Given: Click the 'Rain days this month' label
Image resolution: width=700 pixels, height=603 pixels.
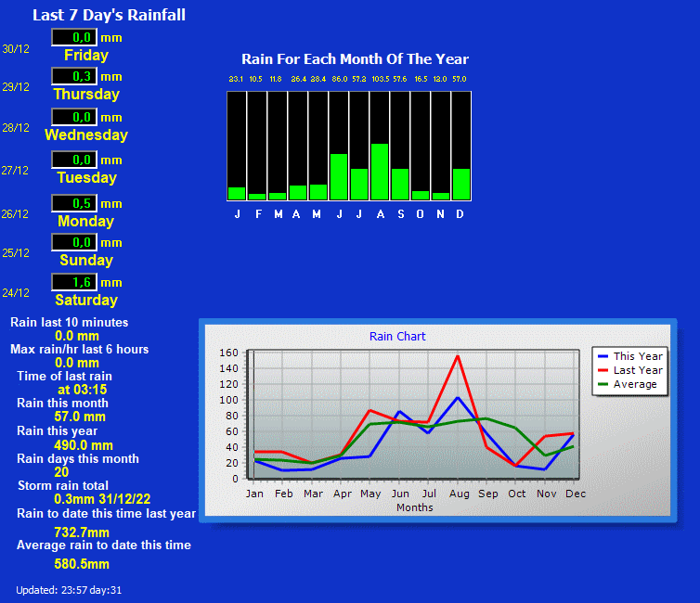Looking at the screenshot, I should pyautogui.click(x=78, y=459).
